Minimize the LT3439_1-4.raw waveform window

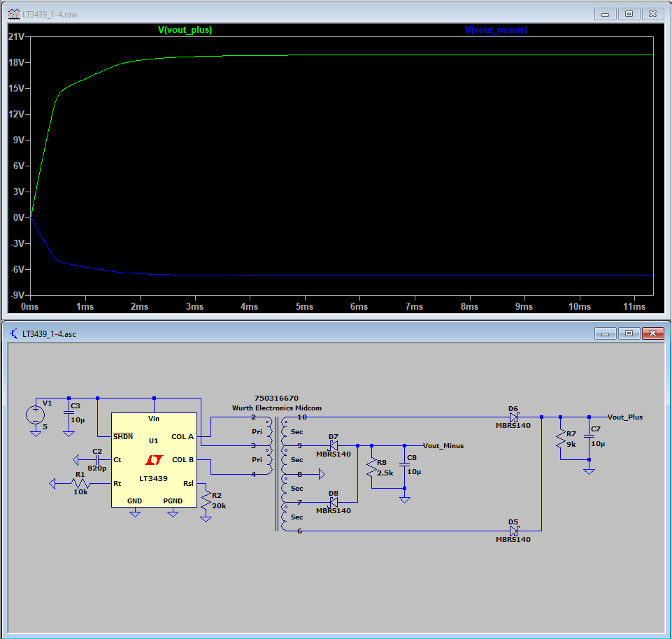pos(605,14)
